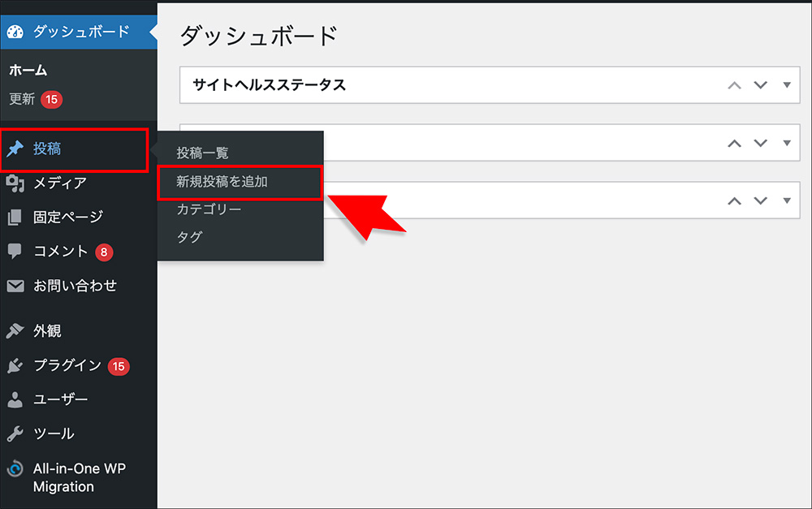Viewport: 812px width, 509px height.
Task: Click the Appearance paintbrush icon
Action: (15, 331)
